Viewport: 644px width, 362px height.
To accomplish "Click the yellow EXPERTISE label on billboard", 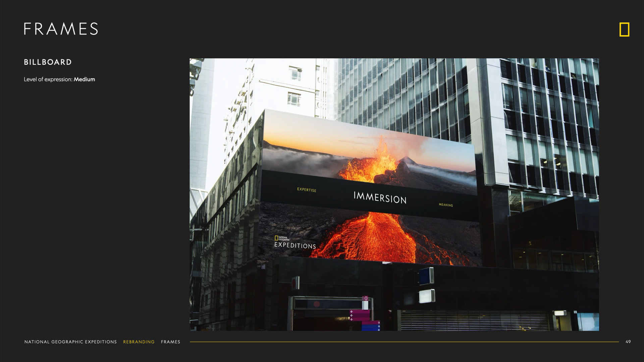I will click(x=307, y=190).
